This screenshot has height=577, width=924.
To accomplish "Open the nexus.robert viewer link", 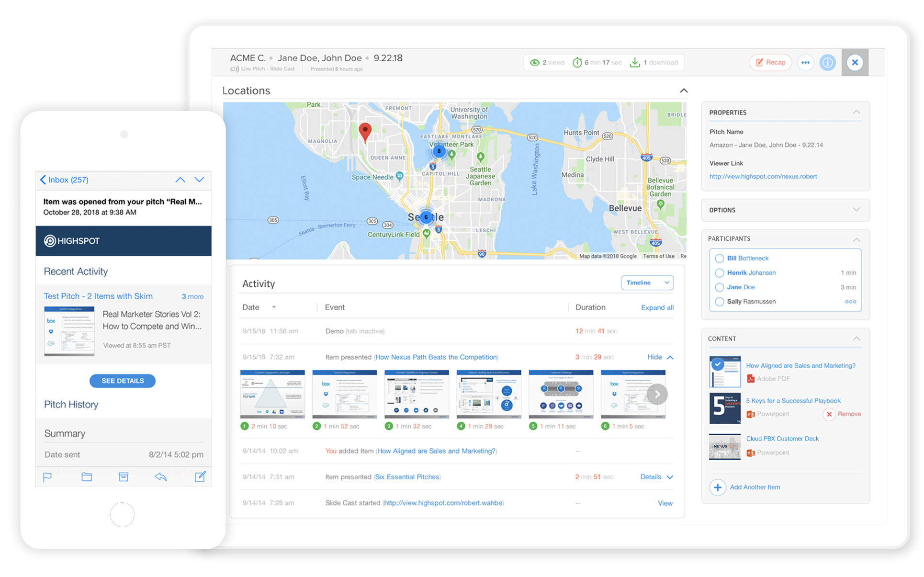I will click(763, 176).
